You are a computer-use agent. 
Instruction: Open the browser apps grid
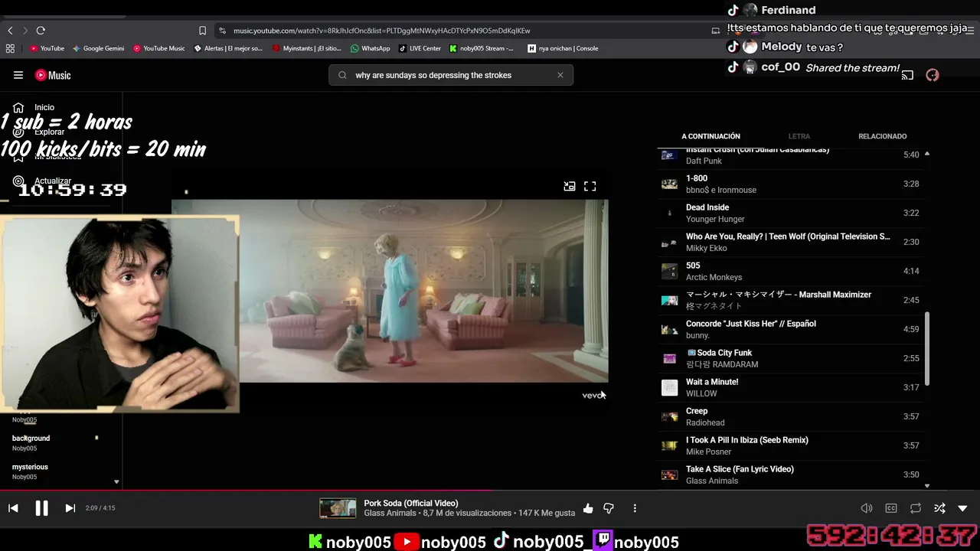(10, 48)
